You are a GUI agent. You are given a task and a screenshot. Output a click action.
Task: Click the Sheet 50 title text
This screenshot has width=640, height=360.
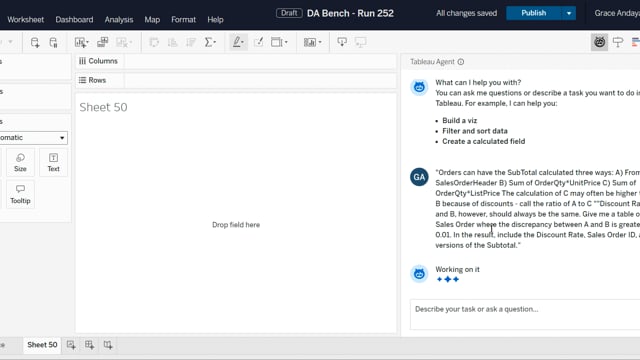coord(103,107)
